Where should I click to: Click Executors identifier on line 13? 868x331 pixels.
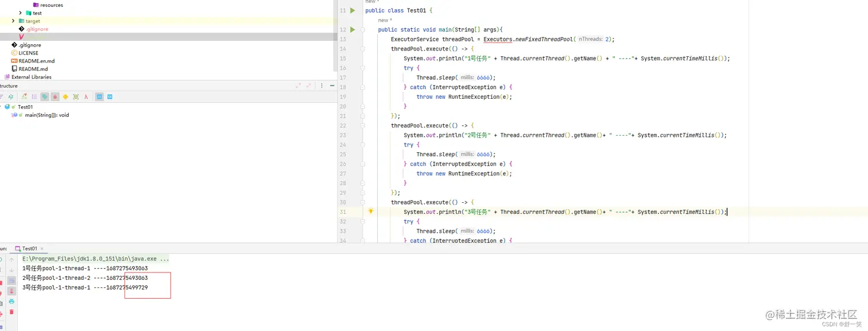coord(498,39)
